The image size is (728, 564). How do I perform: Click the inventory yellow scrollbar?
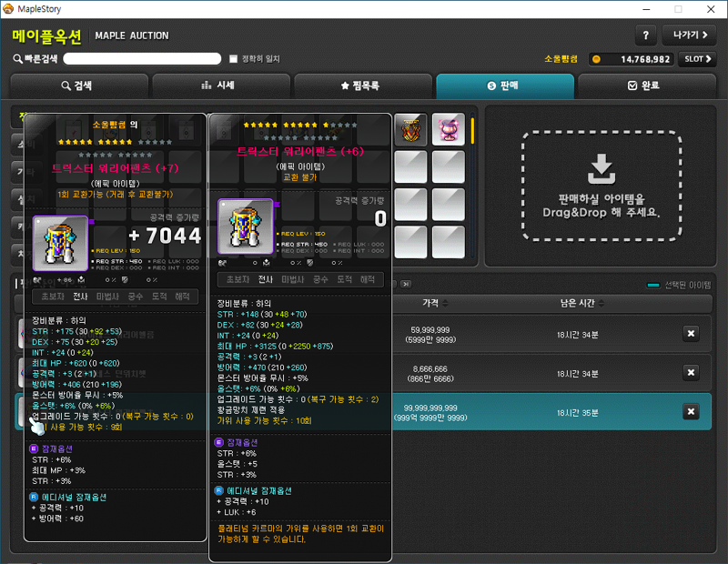pyautogui.click(x=472, y=130)
